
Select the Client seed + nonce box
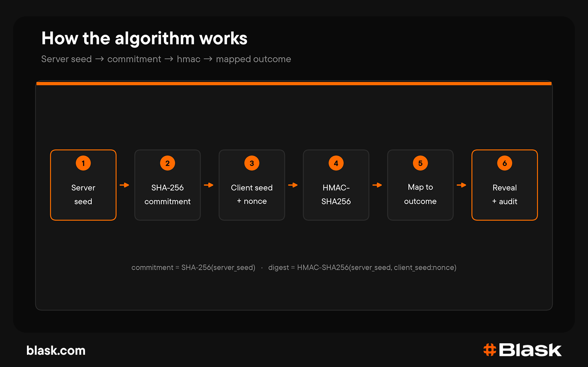coord(252,185)
